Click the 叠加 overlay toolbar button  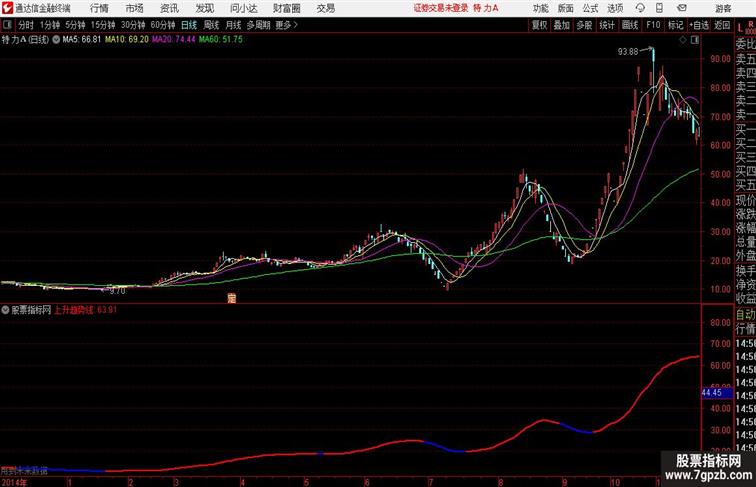(561, 25)
